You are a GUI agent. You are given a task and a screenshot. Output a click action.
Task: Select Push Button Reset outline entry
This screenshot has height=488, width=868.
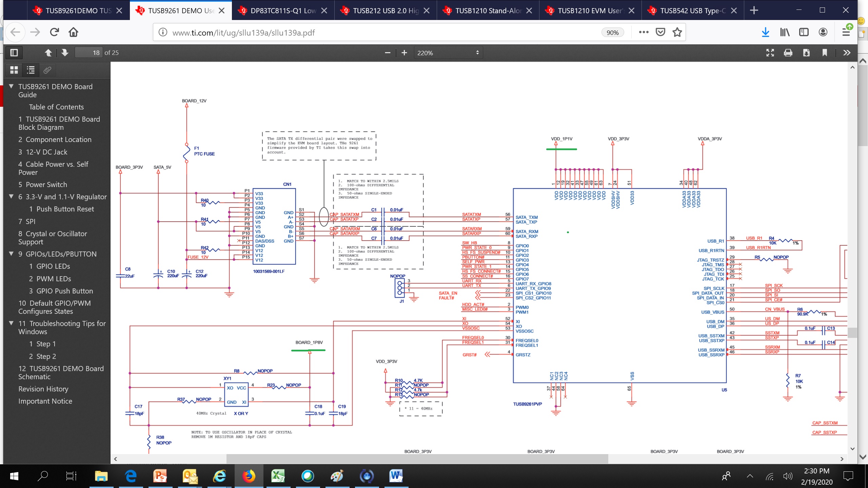pyautogui.click(x=61, y=209)
